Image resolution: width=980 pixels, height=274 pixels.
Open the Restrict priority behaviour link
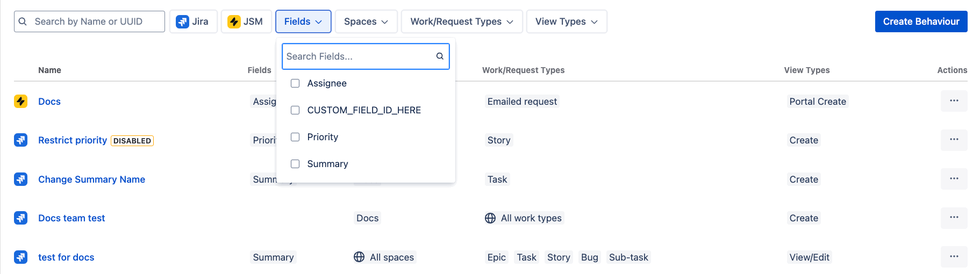pos(73,140)
